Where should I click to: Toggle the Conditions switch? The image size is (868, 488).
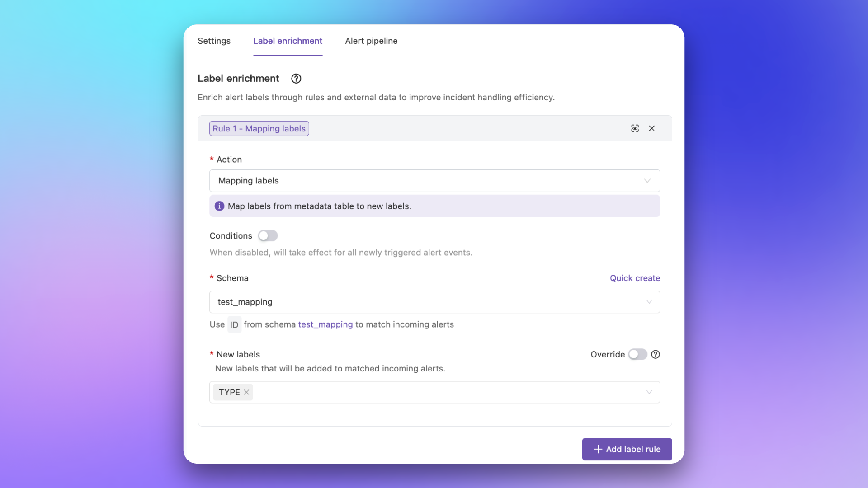268,236
